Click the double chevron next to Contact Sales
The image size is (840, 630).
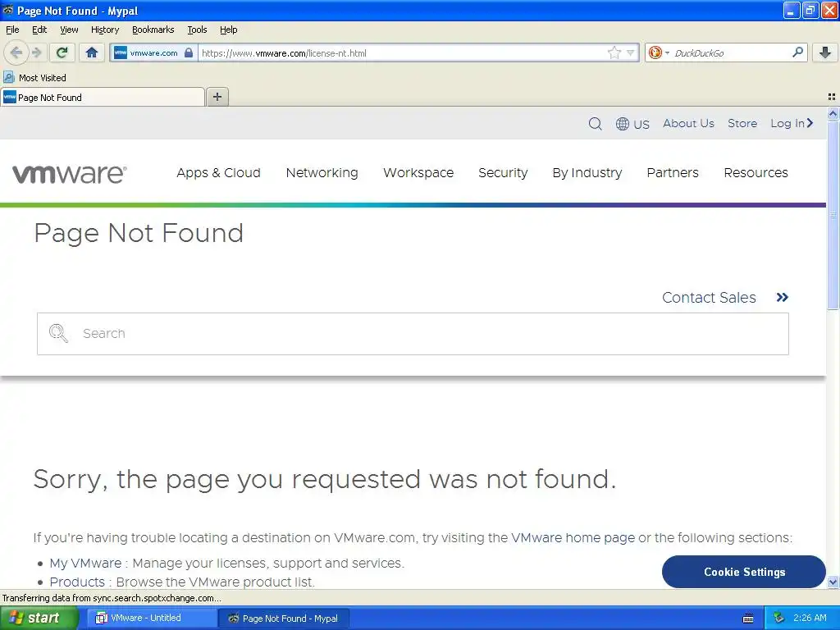[782, 297]
